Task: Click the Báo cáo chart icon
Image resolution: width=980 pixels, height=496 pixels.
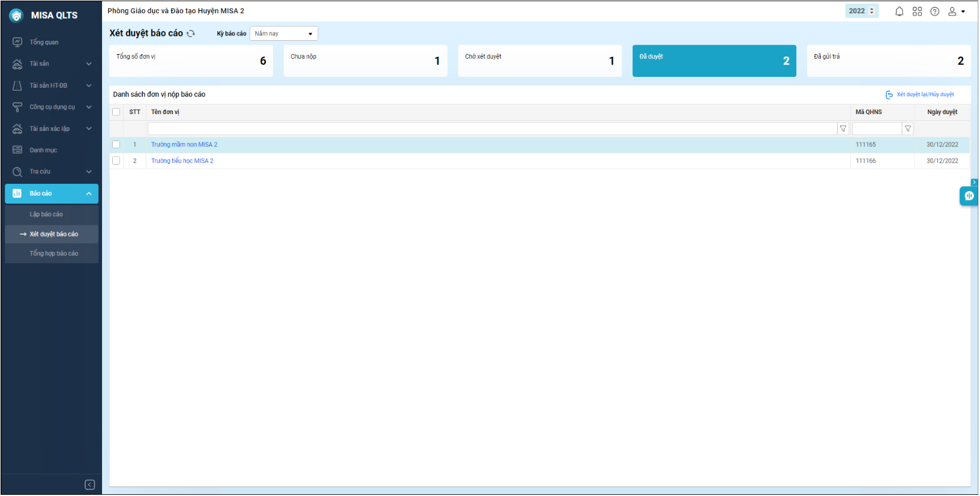Action: pyautogui.click(x=17, y=193)
